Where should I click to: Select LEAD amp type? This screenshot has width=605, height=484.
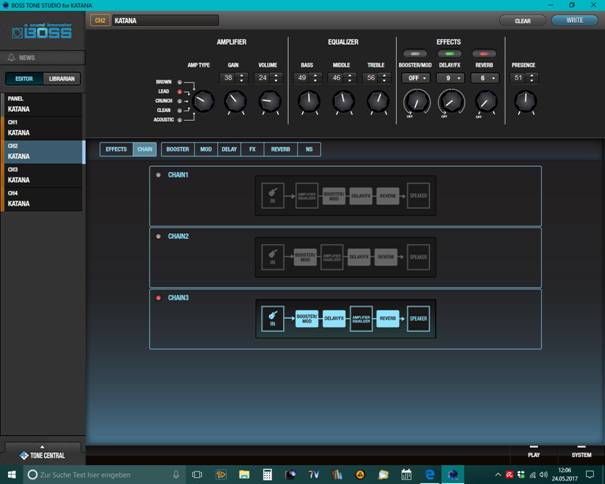point(179,91)
